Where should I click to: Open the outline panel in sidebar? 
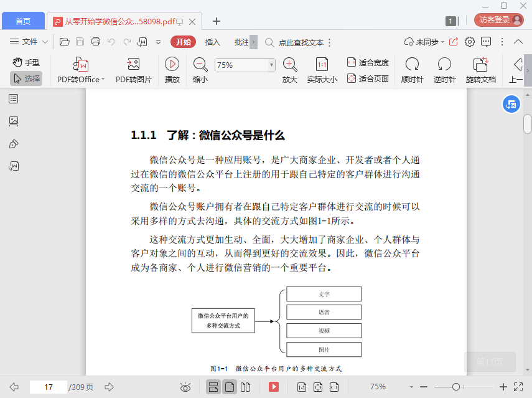point(13,99)
